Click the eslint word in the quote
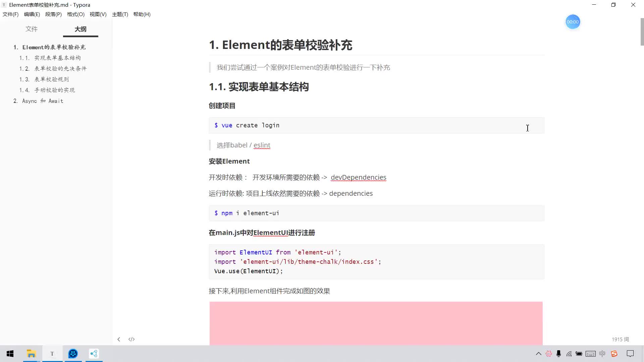The image size is (644, 362). [262, 145]
